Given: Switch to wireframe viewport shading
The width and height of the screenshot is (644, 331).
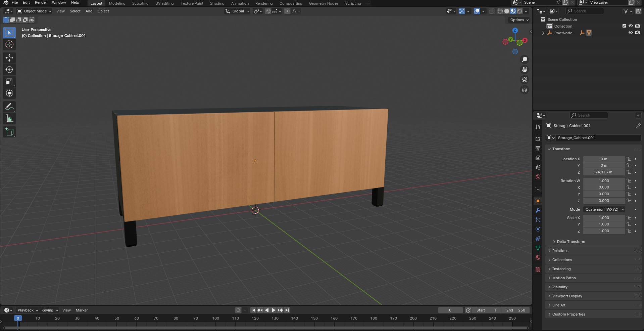Looking at the screenshot, I should (x=500, y=11).
